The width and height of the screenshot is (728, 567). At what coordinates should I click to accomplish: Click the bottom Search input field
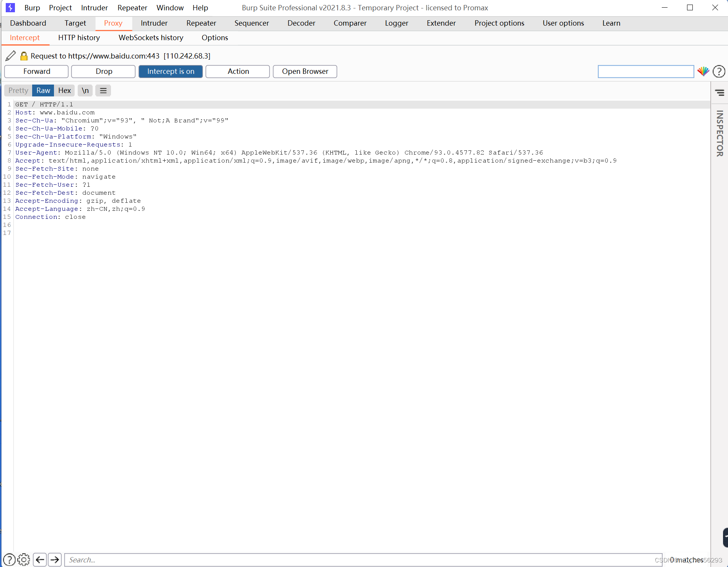point(363,560)
